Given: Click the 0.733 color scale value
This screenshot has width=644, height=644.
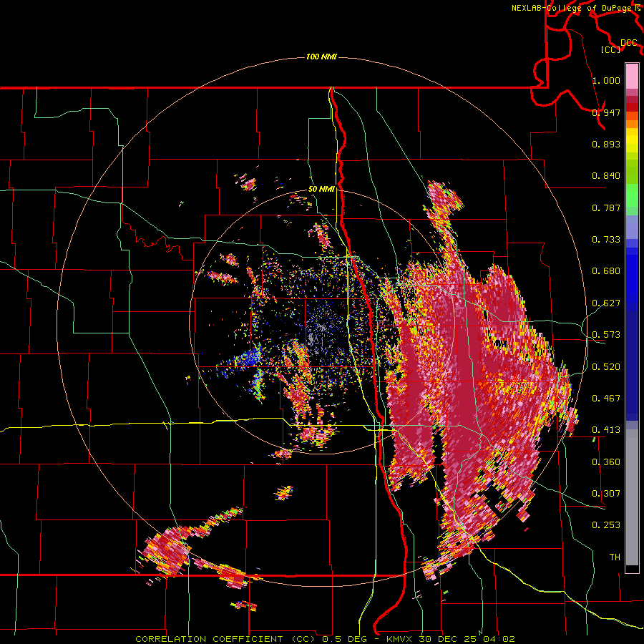Looking at the screenshot, I should tap(606, 240).
